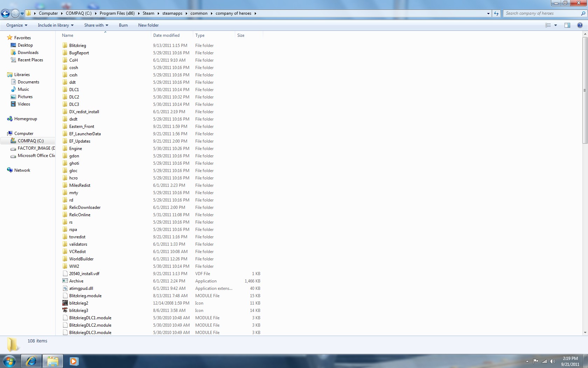The image size is (588, 368).
Task: Open recent pages dropdown arrow
Action: (22, 14)
